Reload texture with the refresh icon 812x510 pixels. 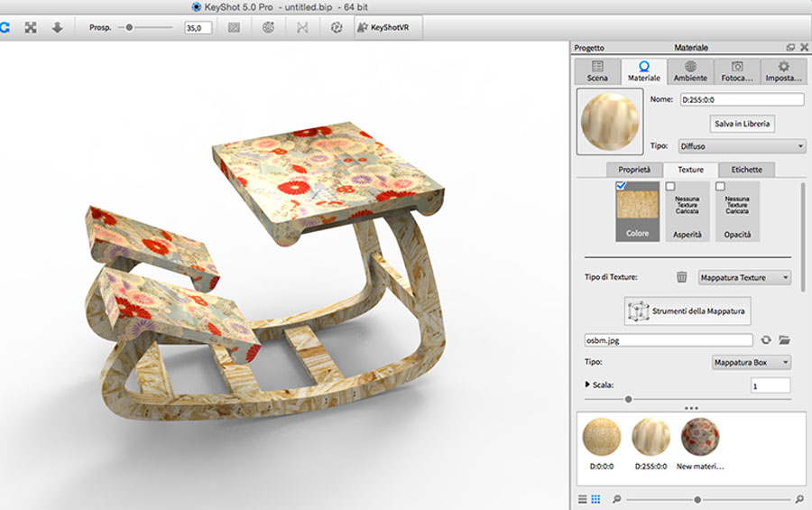pos(765,340)
